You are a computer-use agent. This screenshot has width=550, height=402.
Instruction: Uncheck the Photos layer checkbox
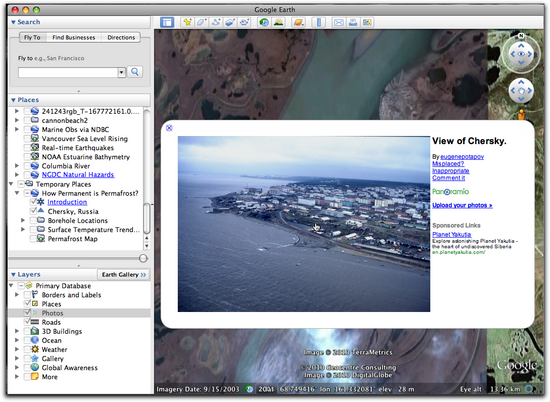click(27, 313)
